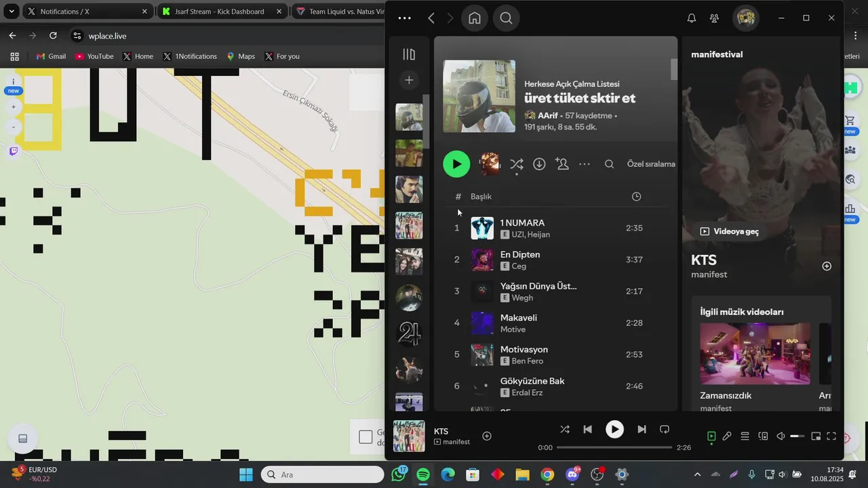Skip to next track
868x488 pixels.
642,429
